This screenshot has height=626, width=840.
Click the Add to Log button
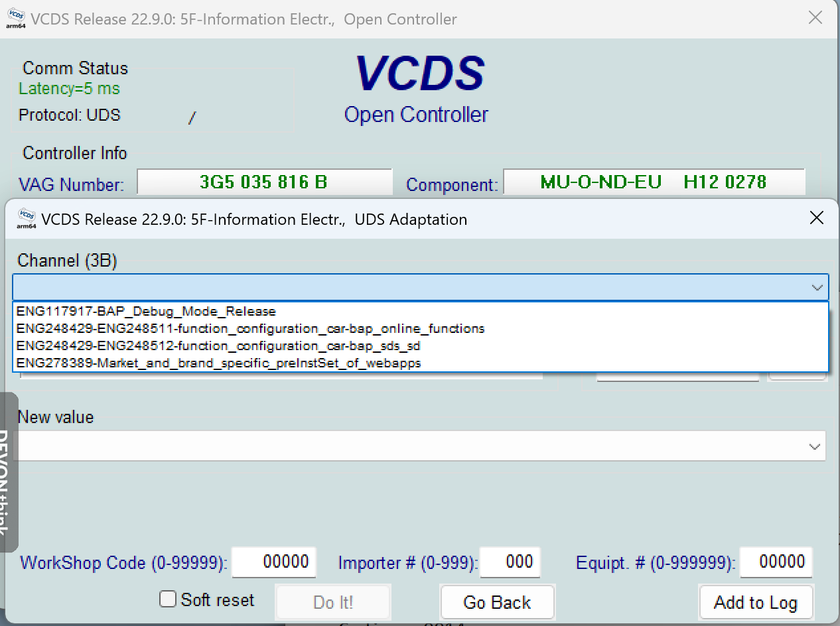pos(756,603)
